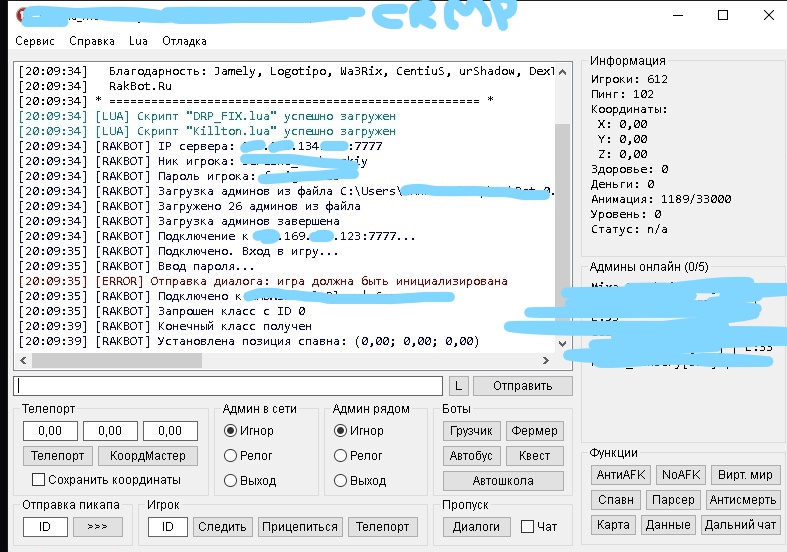
Task: Click the Отправить button
Action: 522,386
